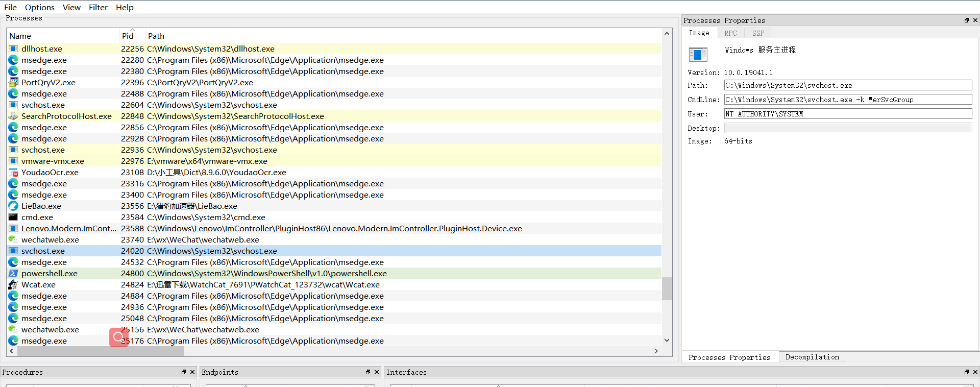
Task: Click the wechatweb.exe icon with PID 25156
Action: (13, 330)
